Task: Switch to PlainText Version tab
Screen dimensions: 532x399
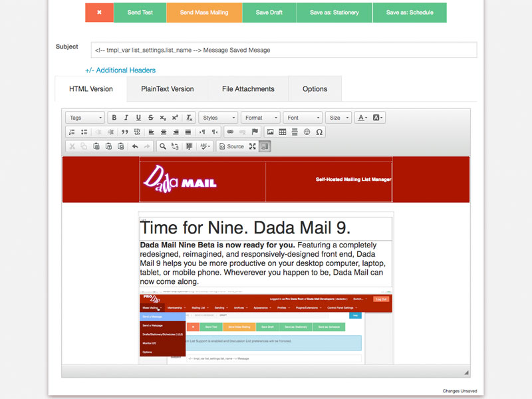Action: (168, 89)
